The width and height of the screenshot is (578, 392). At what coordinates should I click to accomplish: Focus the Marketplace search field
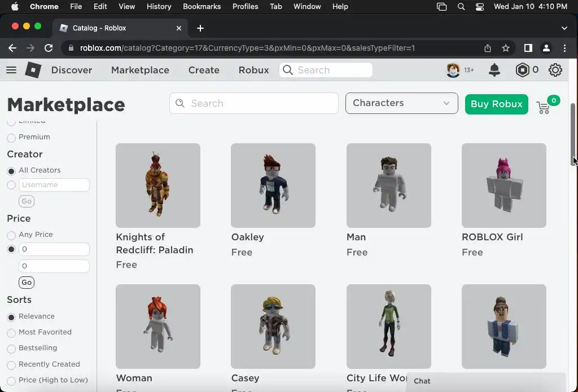[x=253, y=103]
